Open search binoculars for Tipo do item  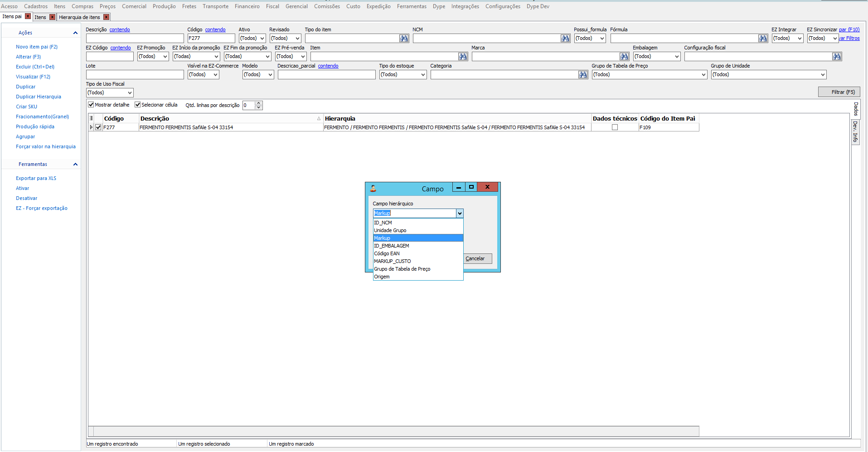coord(404,39)
